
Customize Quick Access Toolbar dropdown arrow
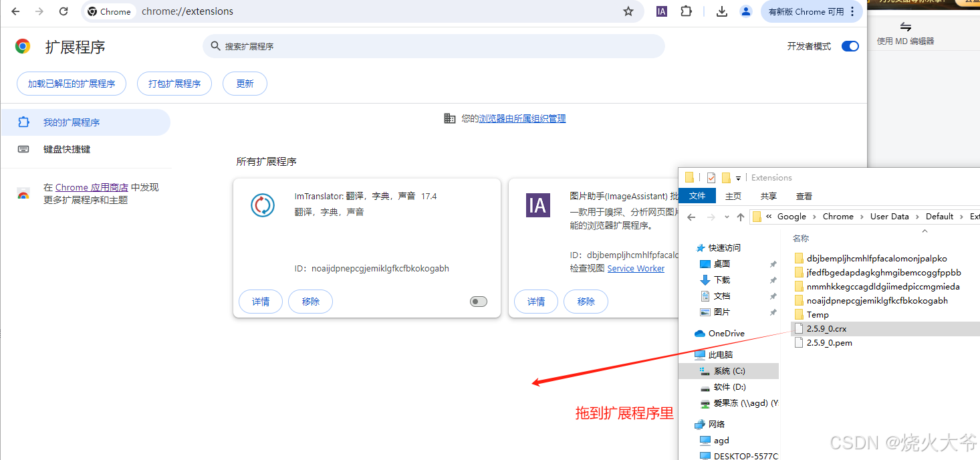738,178
